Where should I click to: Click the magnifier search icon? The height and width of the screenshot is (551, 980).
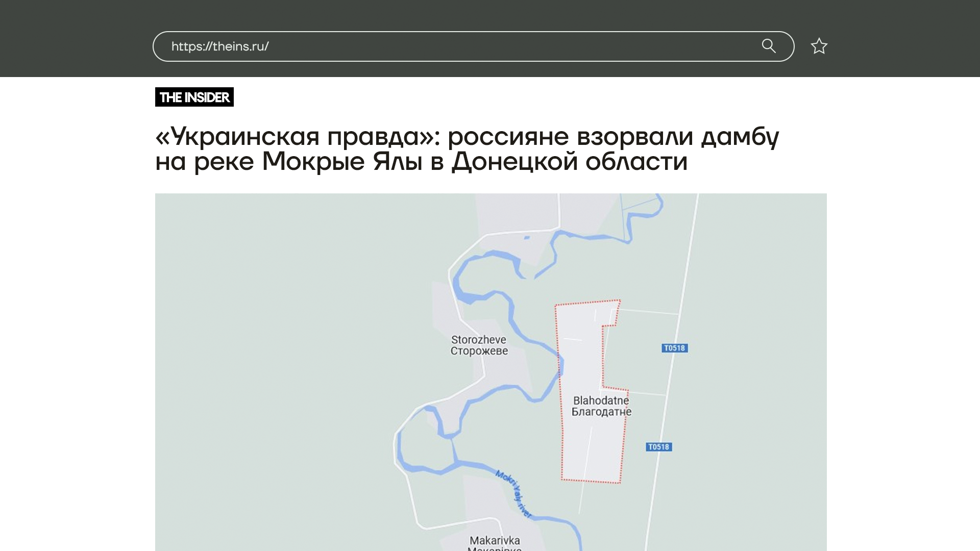(769, 46)
